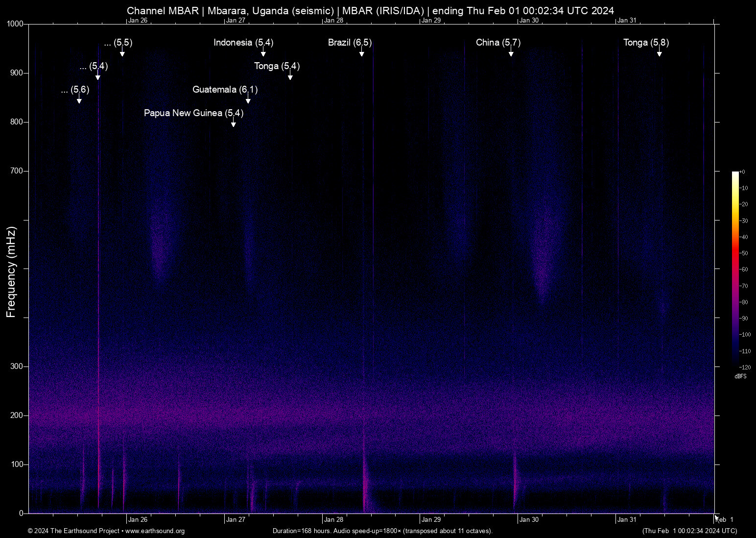Click the Frequency (mHz) axis label
Viewport: 756px width, 538px height.
[x=11, y=272]
